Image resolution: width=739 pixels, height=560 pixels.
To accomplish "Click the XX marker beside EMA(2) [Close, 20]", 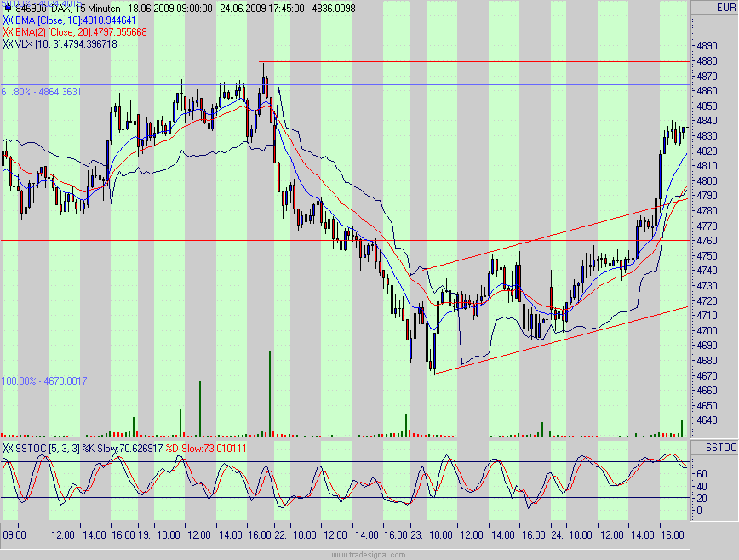I will pos(9,30).
